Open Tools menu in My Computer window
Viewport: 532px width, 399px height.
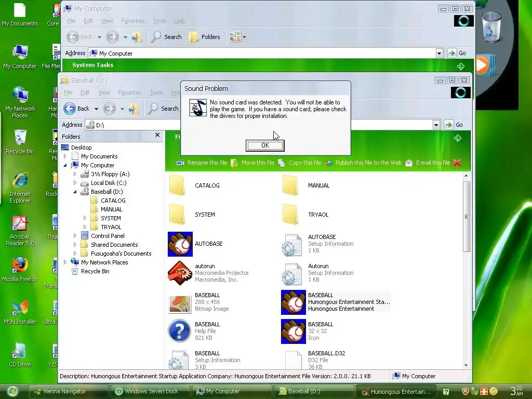tap(159, 21)
